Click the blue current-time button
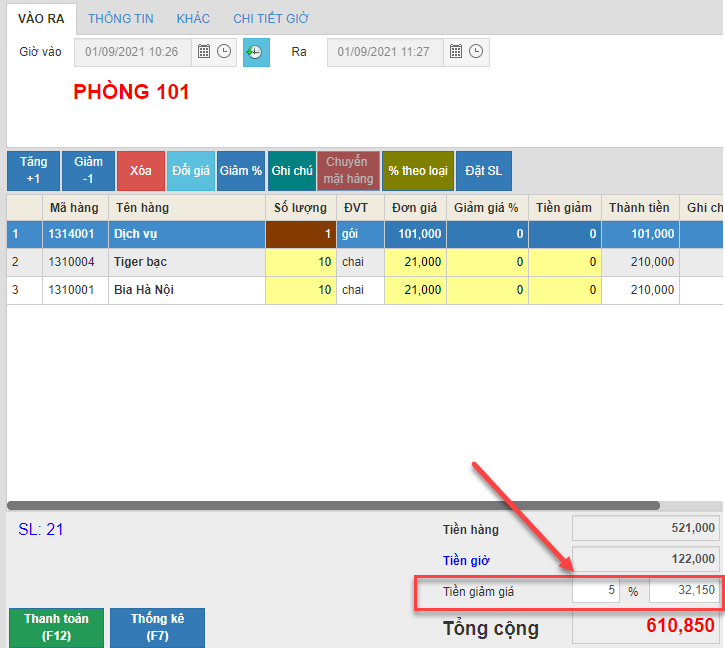Viewport: 725px width, 648px height. coord(256,52)
